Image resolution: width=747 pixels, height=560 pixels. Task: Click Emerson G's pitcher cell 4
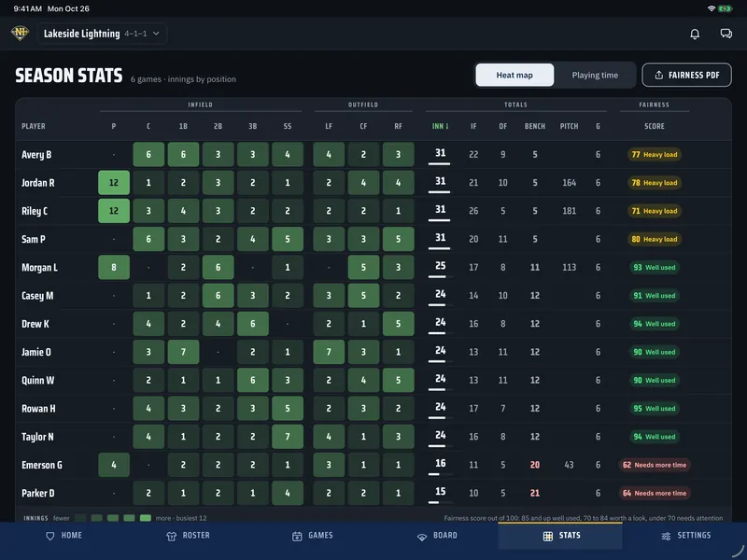click(113, 465)
